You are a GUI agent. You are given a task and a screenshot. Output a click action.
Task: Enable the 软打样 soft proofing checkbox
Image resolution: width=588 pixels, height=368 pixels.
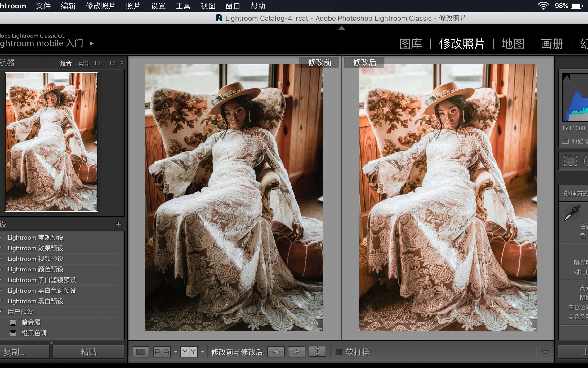338,352
